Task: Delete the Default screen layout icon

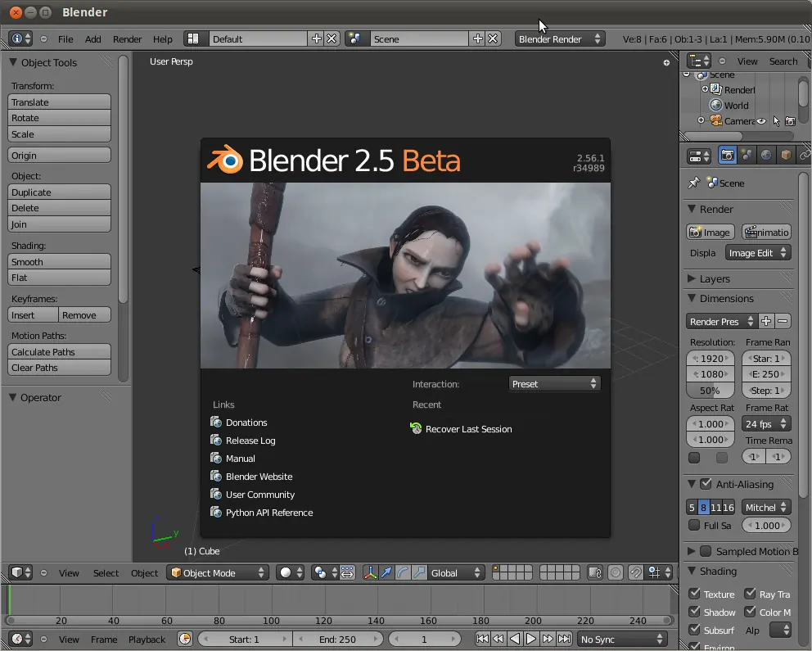Action: tap(332, 38)
